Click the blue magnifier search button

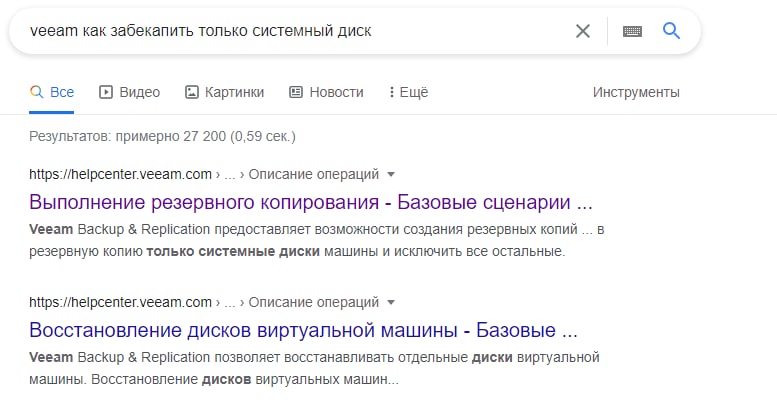(672, 31)
